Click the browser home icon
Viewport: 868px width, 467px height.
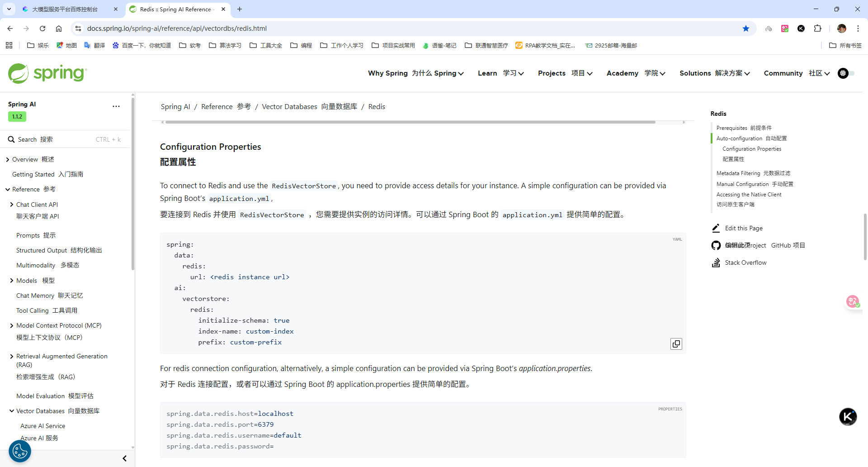point(58,28)
